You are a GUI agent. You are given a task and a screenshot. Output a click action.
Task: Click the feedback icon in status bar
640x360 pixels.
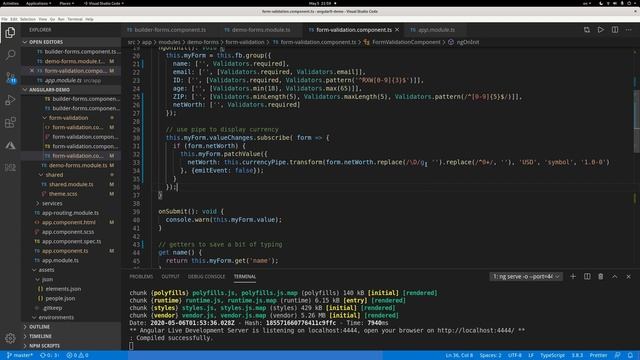[x=618, y=355]
